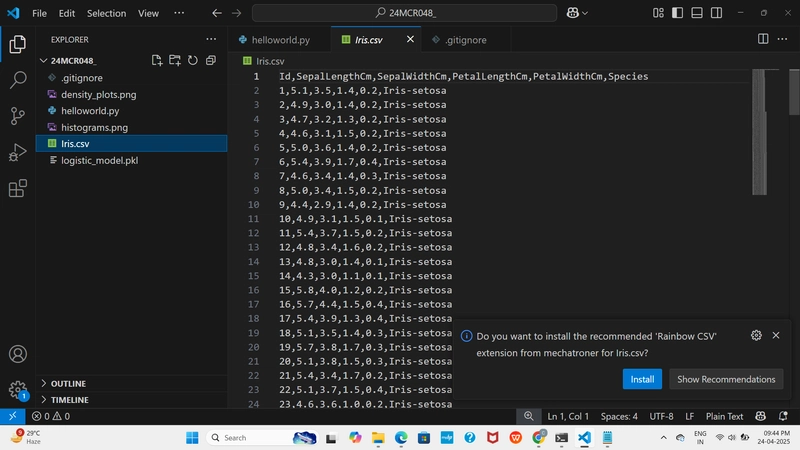Click Show Recommendations button
This screenshot has height=450, width=800.
726,379
